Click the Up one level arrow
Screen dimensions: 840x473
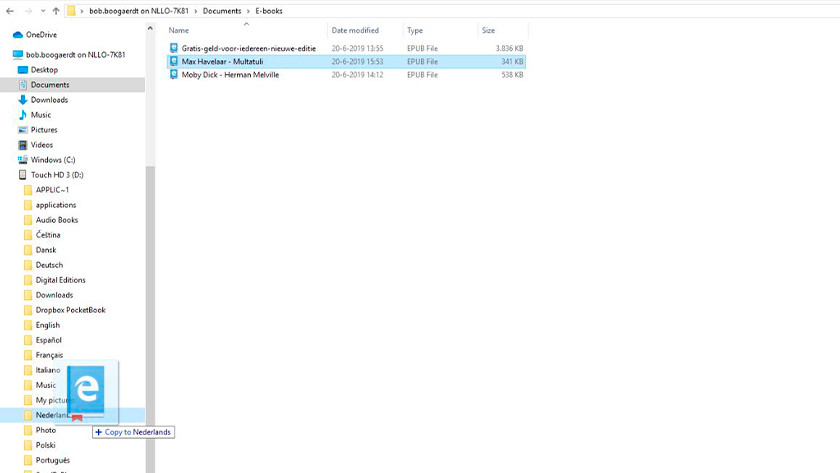56,11
